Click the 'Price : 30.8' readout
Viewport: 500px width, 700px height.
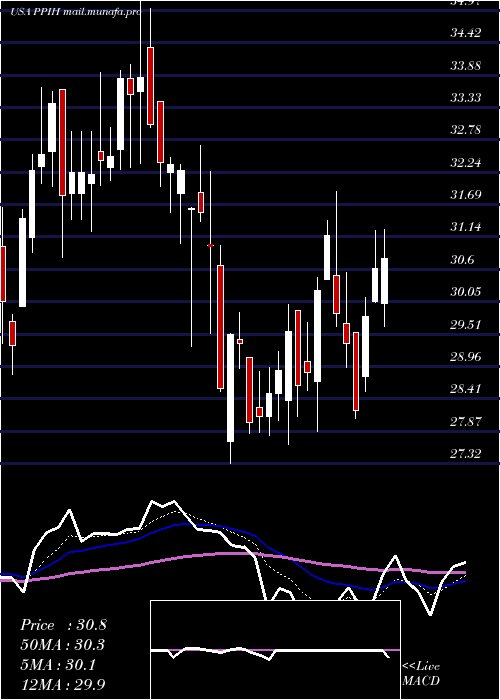click(x=63, y=625)
